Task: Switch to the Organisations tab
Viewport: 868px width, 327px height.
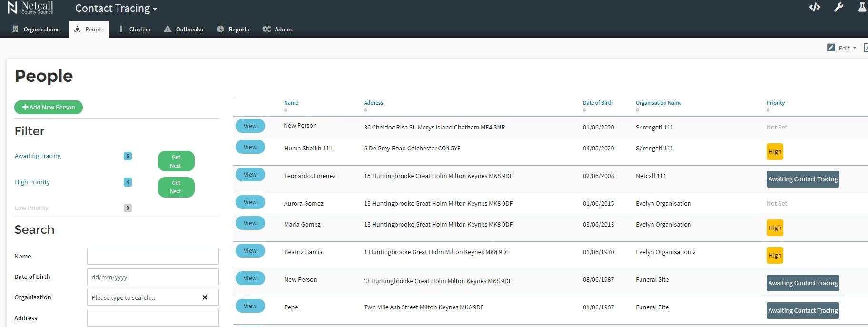Action: point(36,30)
